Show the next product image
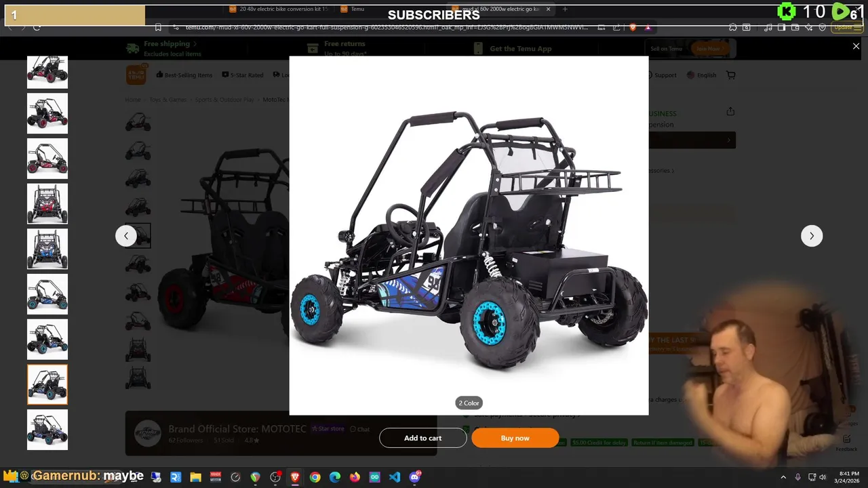This screenshot has width=868, height=488. coord(812,236)
